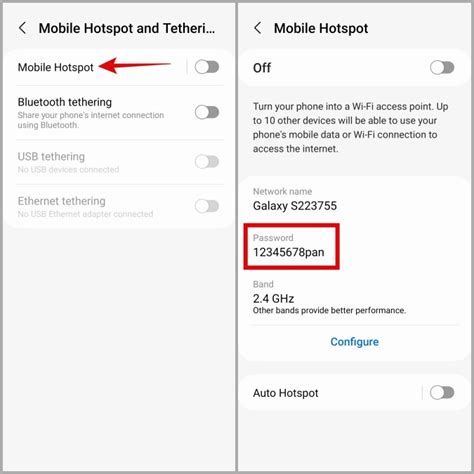
Task: Enable Bluetooth tethering switch
Action: pos(207,112)
